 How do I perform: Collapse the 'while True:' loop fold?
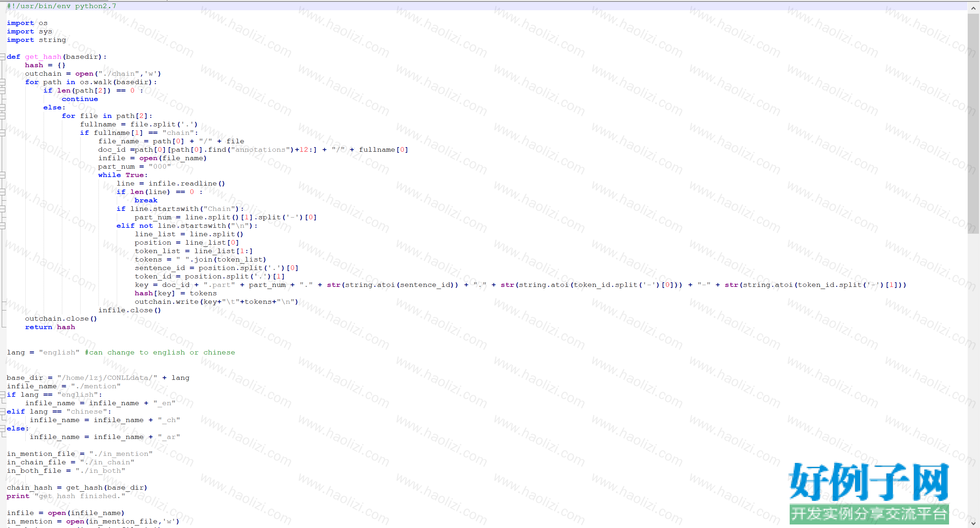coord(3,175)
